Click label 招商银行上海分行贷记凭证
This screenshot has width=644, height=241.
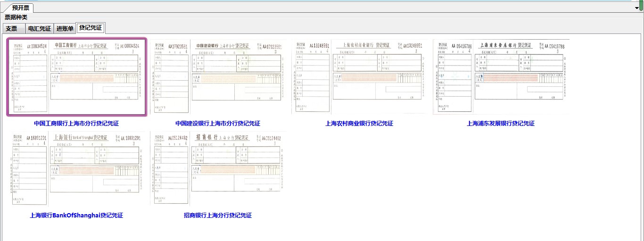[218, 216]
